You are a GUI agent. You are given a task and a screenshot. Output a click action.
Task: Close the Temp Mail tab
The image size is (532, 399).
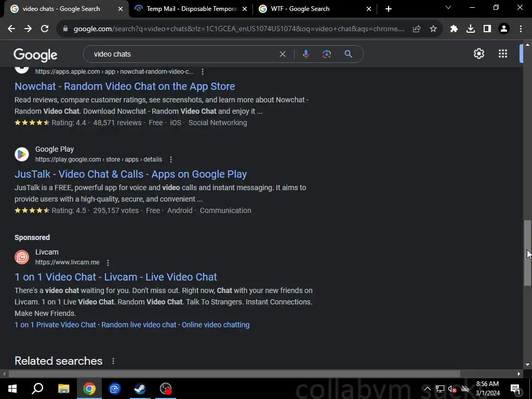245,9
